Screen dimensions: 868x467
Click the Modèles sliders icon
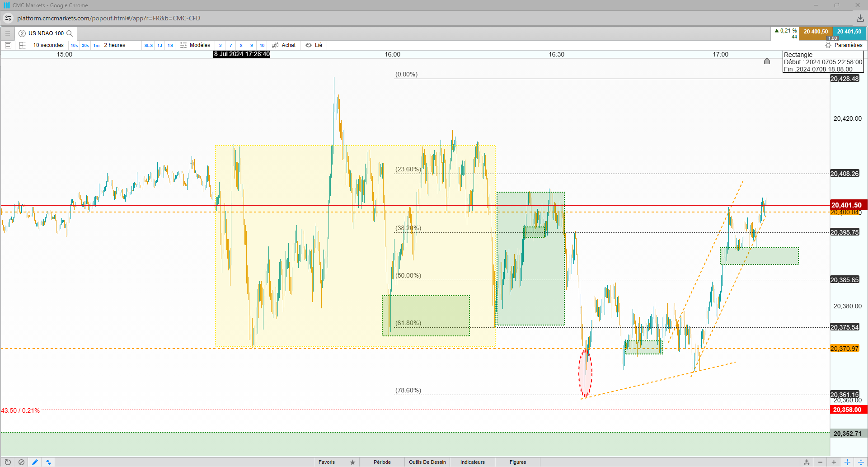(x=183, y=45)
